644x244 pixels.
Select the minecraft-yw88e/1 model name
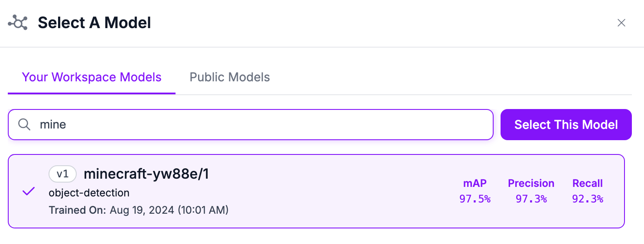(146, 174)
